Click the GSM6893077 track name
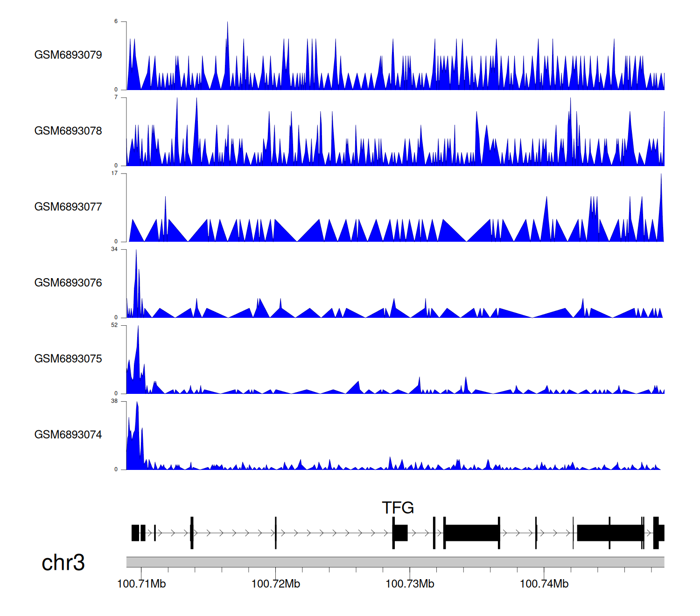The image size is (700, 616). coord(68,207)
